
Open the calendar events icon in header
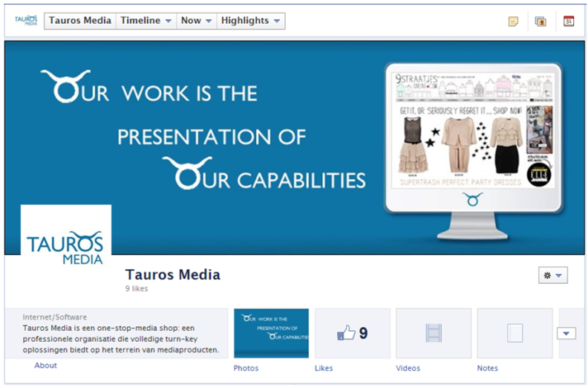point(569,21)
